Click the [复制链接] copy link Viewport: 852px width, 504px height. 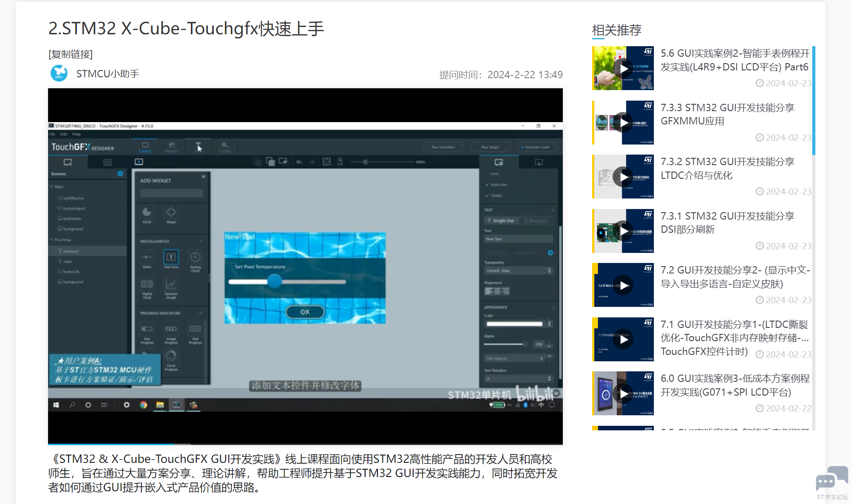coord(70,54)
